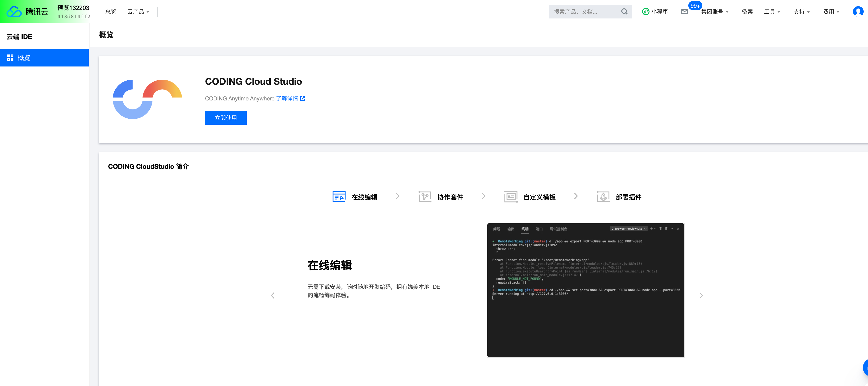Click the 在线编辑 editor icon
Viewport: 868px width, 386px height.
339,197
